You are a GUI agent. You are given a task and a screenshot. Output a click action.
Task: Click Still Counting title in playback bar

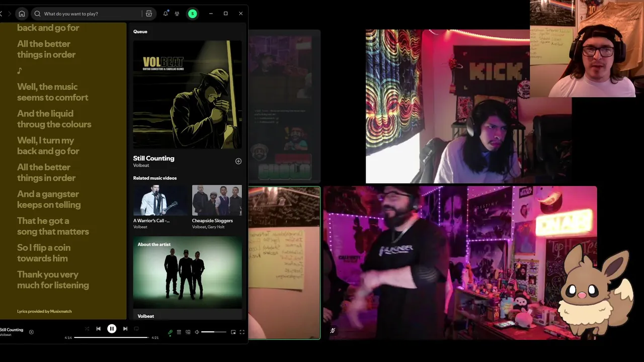[x=12, y=330]
